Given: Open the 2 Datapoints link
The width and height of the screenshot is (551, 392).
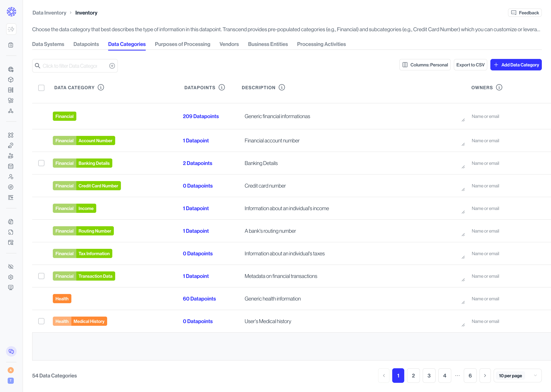Looking at the screenshot, I should 197,163.
